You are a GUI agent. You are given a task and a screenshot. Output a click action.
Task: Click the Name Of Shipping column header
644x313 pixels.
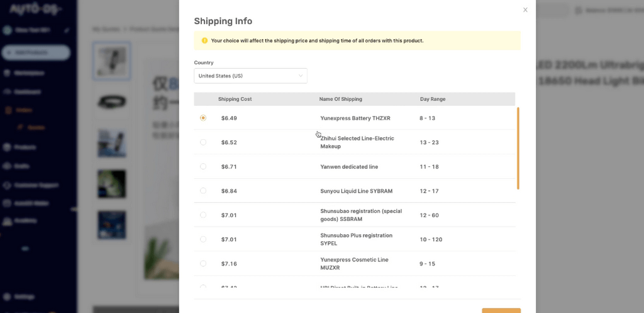[340, 99]
